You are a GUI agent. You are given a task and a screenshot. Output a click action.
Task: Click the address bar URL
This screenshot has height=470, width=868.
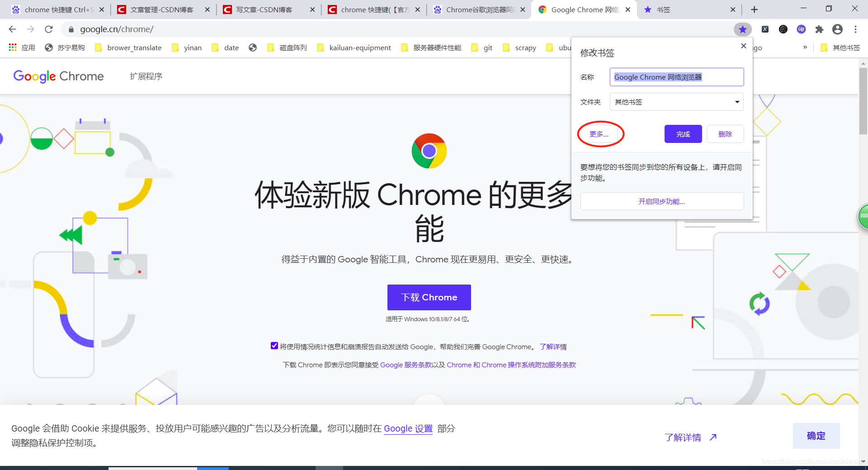pyautogui.click(x=117, y=29)
